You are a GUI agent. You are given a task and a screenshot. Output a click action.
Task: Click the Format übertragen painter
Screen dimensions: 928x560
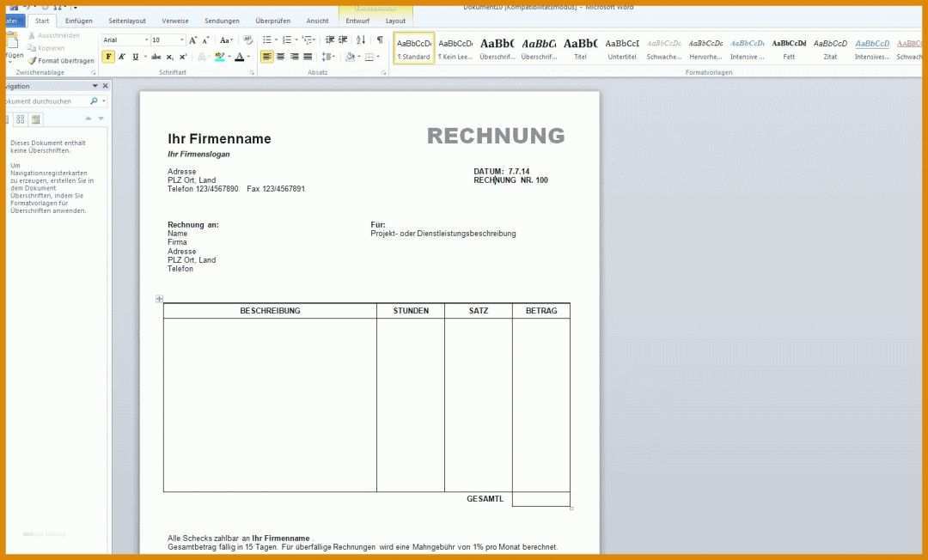60,61
